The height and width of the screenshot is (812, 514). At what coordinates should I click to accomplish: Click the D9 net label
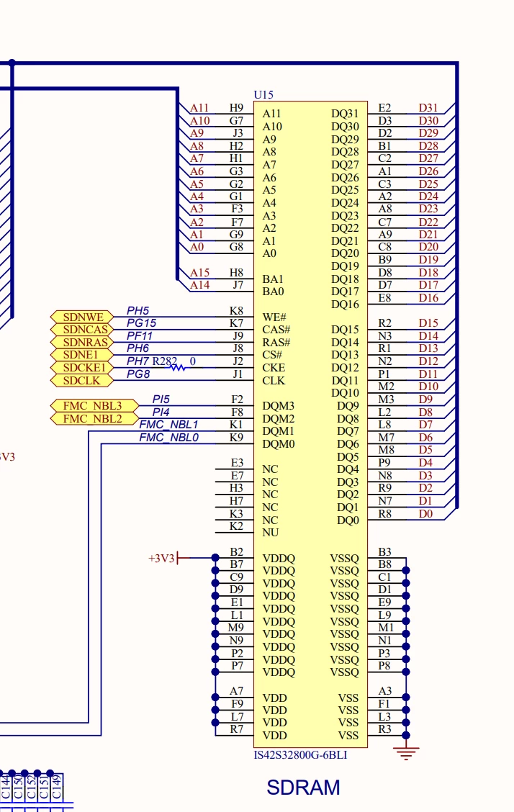click(425, 400)
